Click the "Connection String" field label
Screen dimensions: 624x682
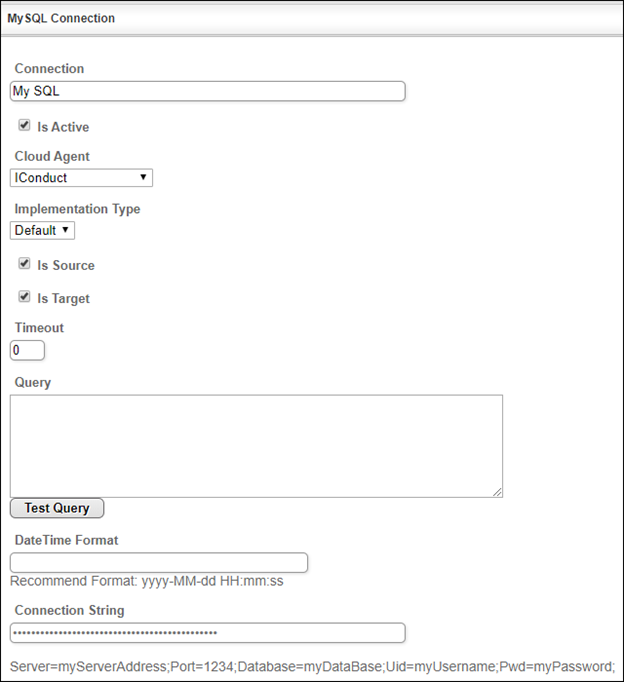tap(69, 610)
